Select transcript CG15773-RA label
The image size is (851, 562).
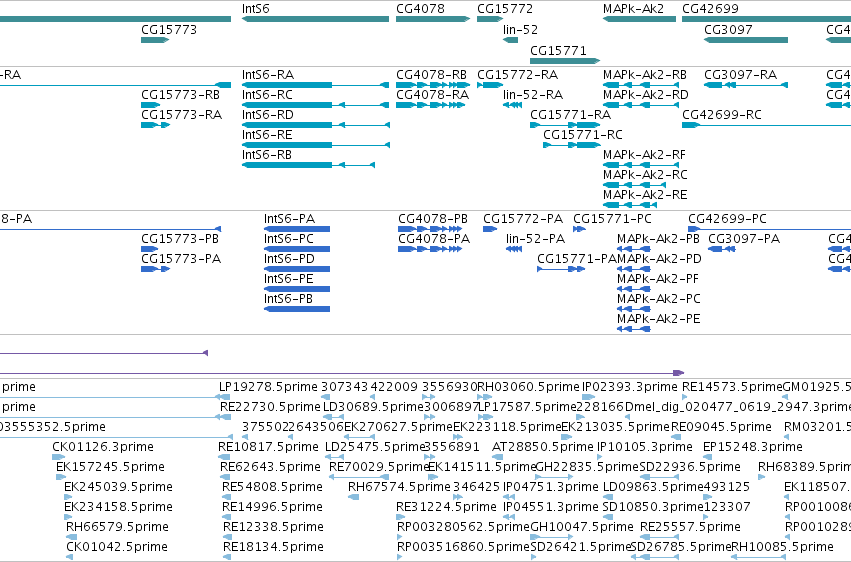182,115
